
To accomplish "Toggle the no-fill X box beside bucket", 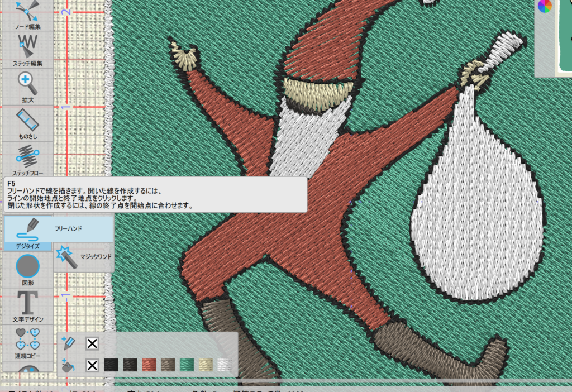I will [x=92, y=366].
